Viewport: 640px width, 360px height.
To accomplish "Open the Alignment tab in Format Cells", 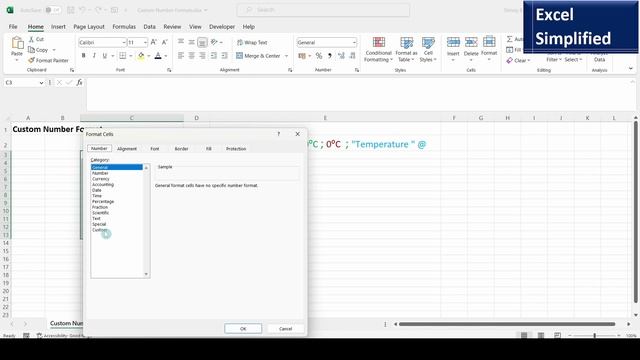I will pyautogui.click(x=127, y=149).
